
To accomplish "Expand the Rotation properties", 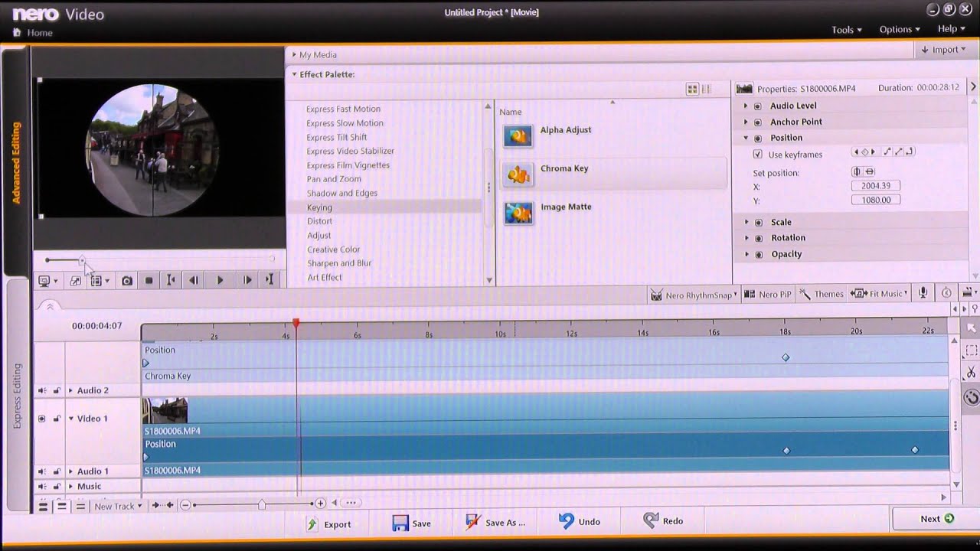I will click(746, 238).
